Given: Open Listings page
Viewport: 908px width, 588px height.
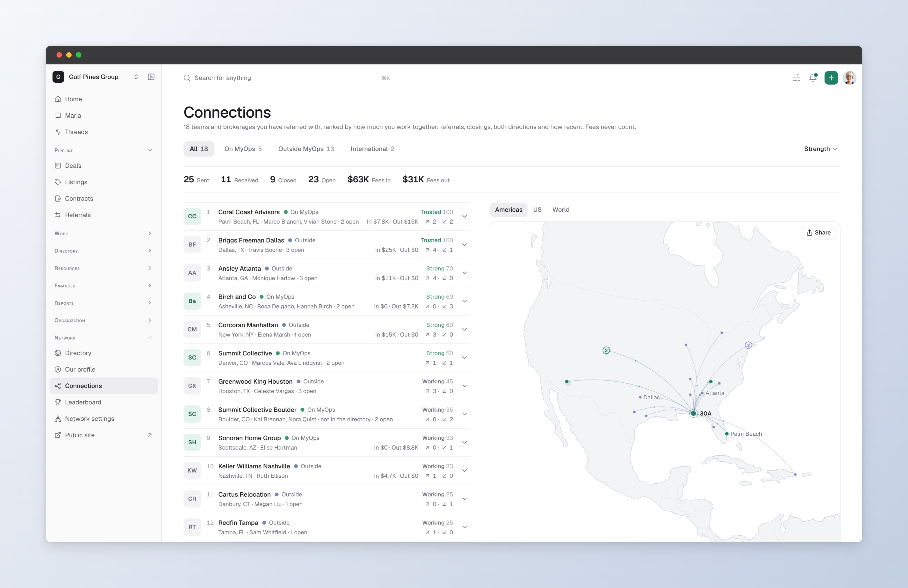Looking at the screenshot, I should pos(103,182).
